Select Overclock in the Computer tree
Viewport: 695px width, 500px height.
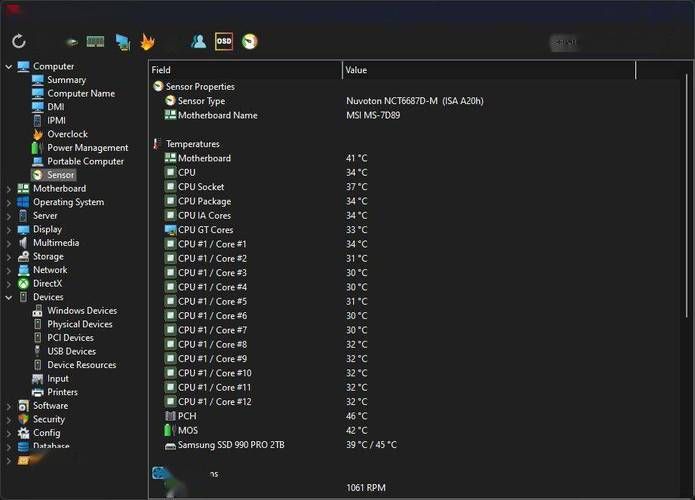pos(67,134)
